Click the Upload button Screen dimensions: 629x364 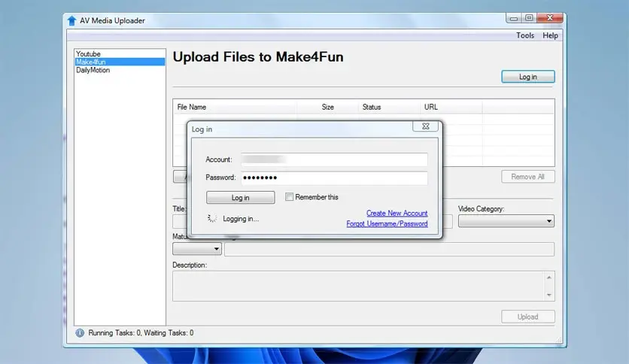tap(528, 317)
